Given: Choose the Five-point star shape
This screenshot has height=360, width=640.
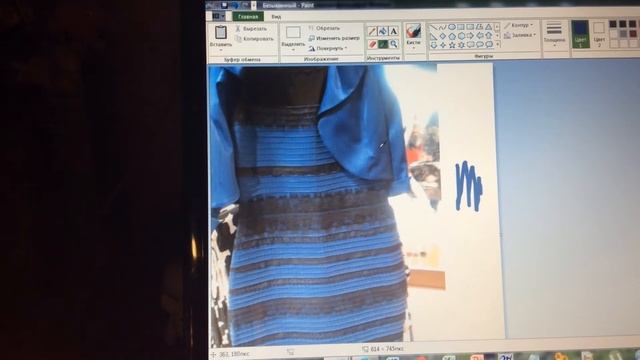Looking at the screenshot, I should (x=452, y=45).
